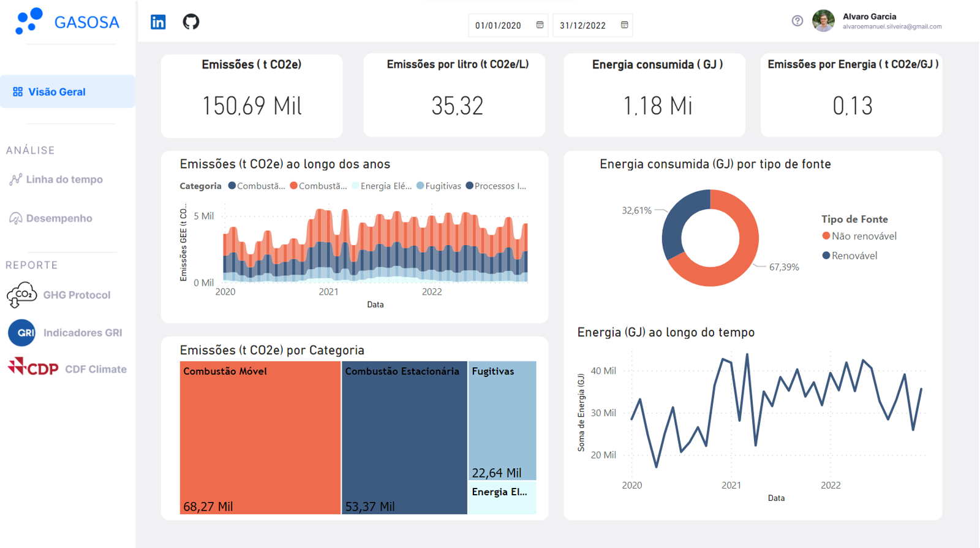Click Alvaro Garcia profile photo
Viewport: 980px width, 548px height.
pyautogui.click(x=823, y=21)
